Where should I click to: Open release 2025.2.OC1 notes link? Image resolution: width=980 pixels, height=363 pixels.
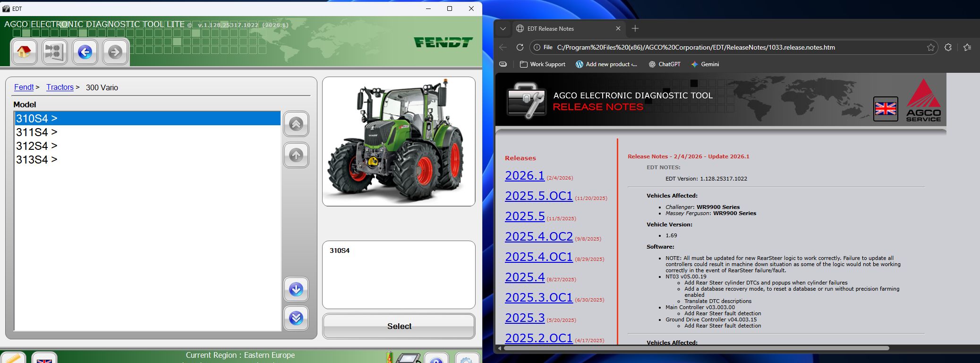point(539,338)
